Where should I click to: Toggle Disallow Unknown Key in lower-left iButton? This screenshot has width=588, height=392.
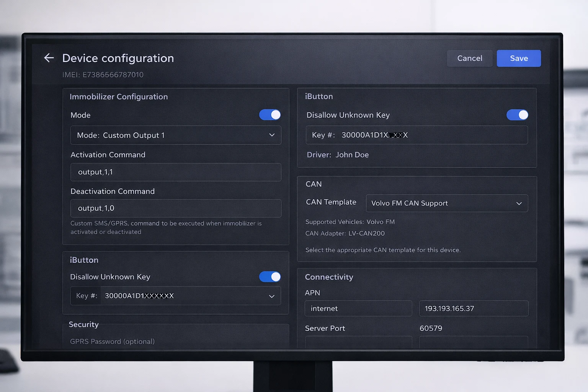point(270,277)
